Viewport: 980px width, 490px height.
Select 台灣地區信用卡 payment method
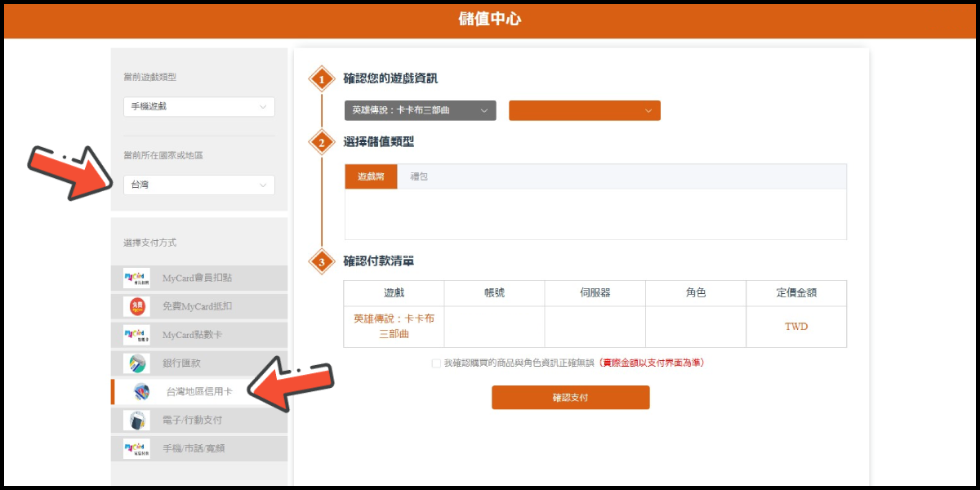(x=199, y=392)
